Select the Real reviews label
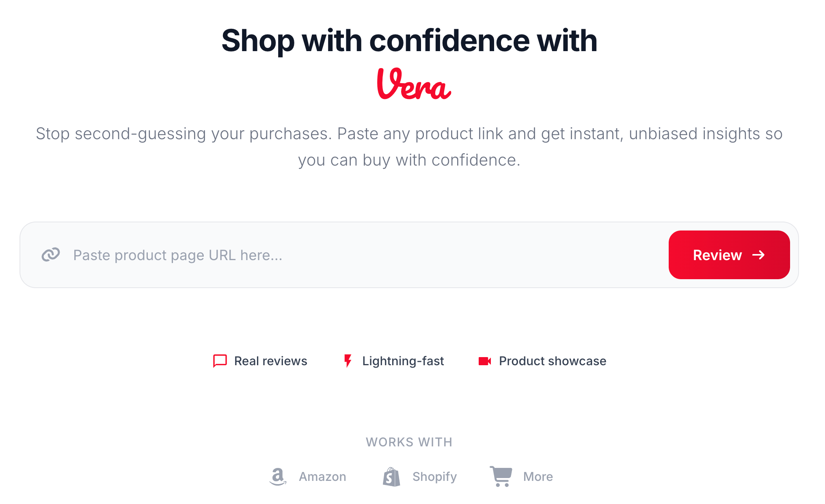825x504 pixels. point(270,361)
